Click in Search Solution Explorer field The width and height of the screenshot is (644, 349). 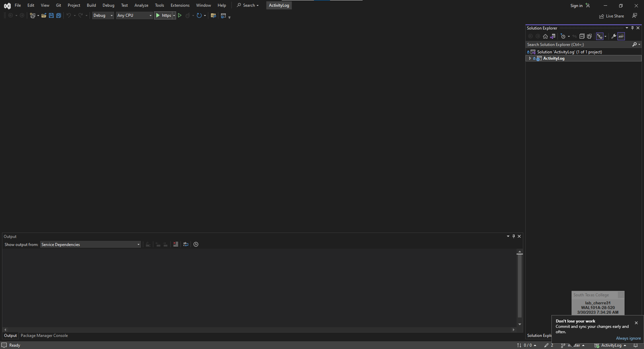tap(579, 44)
